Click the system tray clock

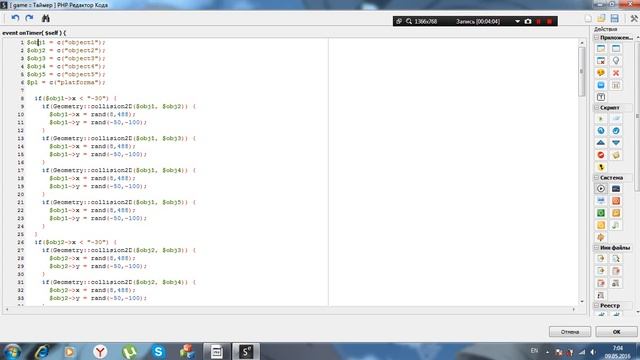pos(618,352)
